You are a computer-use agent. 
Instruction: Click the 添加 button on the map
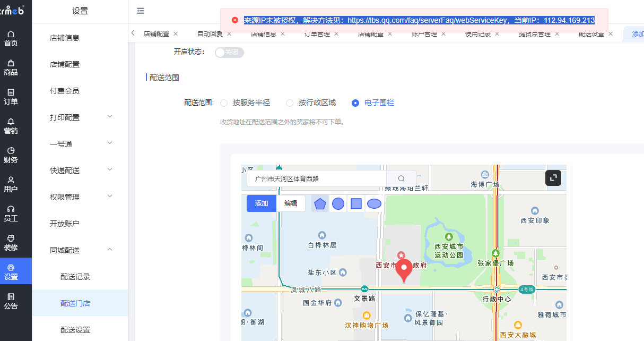pyautogui.click(x=262, y=203)
